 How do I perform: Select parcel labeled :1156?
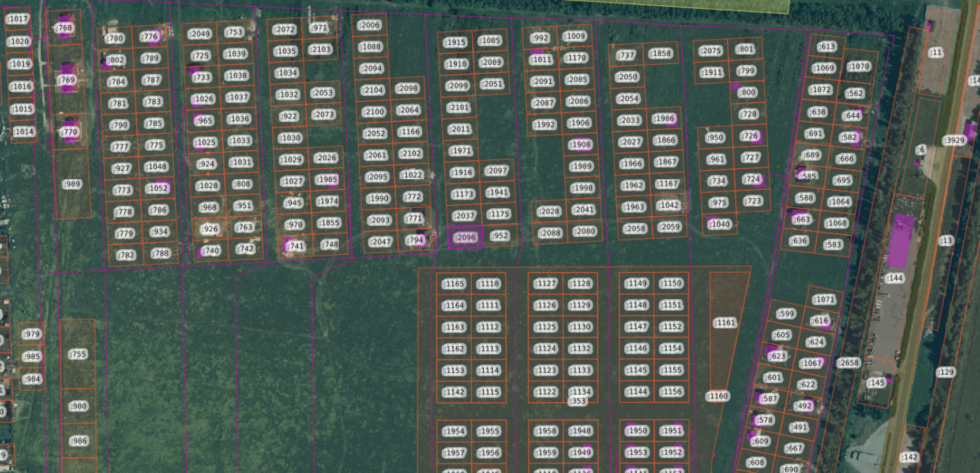(671, 391)
